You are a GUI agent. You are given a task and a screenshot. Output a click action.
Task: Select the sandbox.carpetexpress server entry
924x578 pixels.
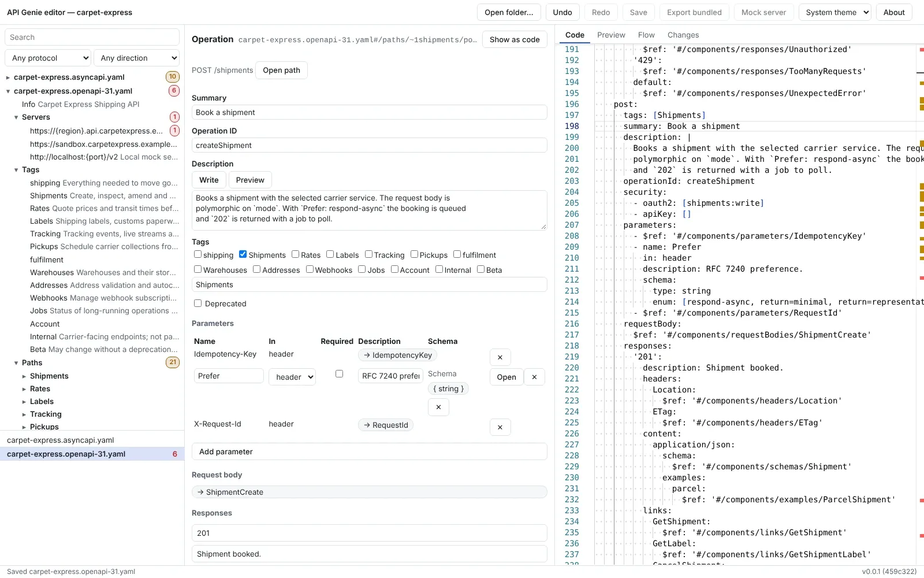(x=103, y=144)
